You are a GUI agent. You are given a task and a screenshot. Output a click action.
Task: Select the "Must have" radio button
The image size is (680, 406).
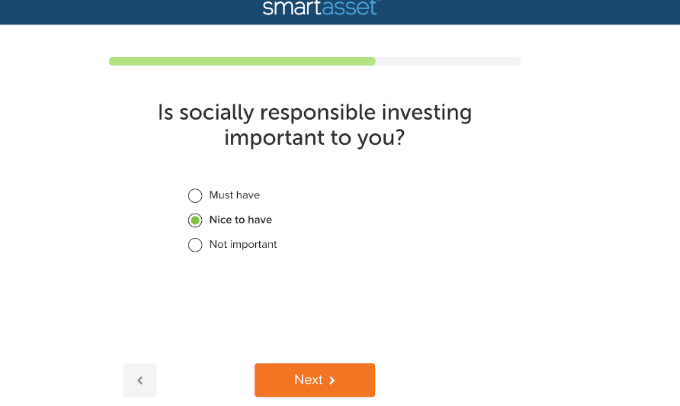coord(195,196)
